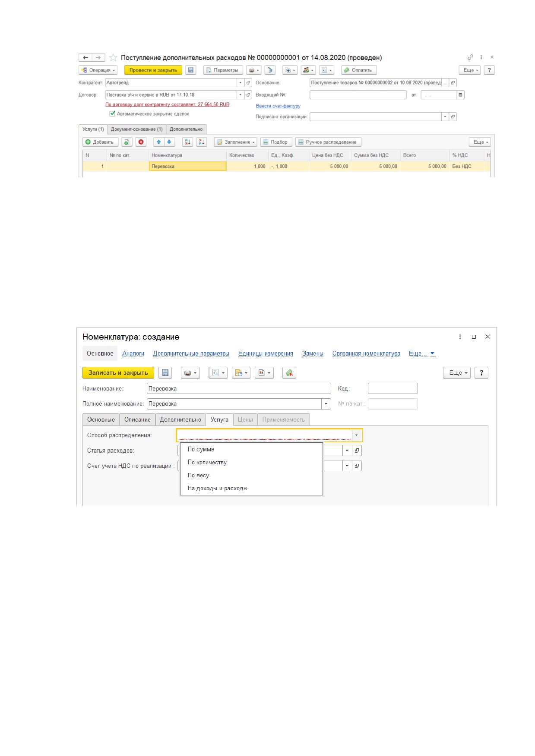Open the Описание tab in Номенклатура
The height and width of the screenshot is (756, 535).
pos(137,419)
